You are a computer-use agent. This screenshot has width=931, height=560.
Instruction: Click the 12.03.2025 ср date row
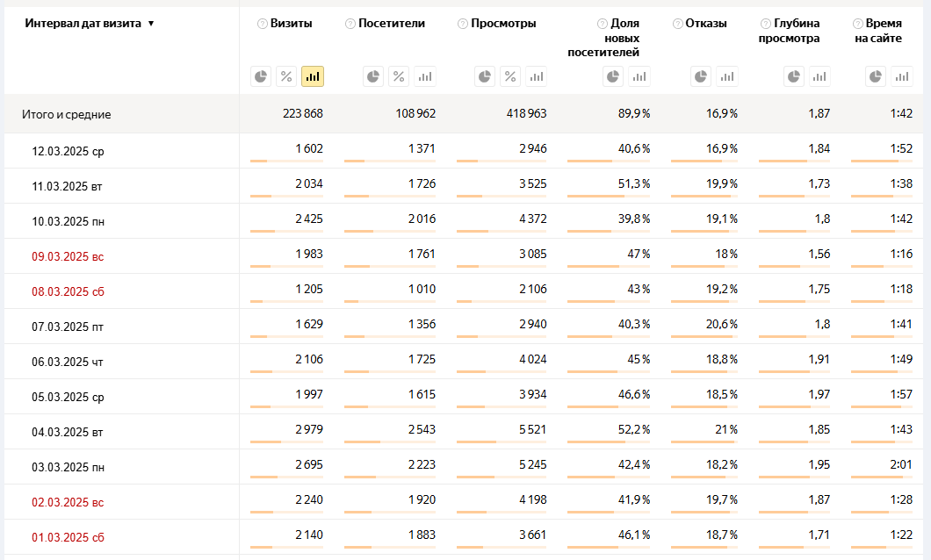click(x=68, y=151)
